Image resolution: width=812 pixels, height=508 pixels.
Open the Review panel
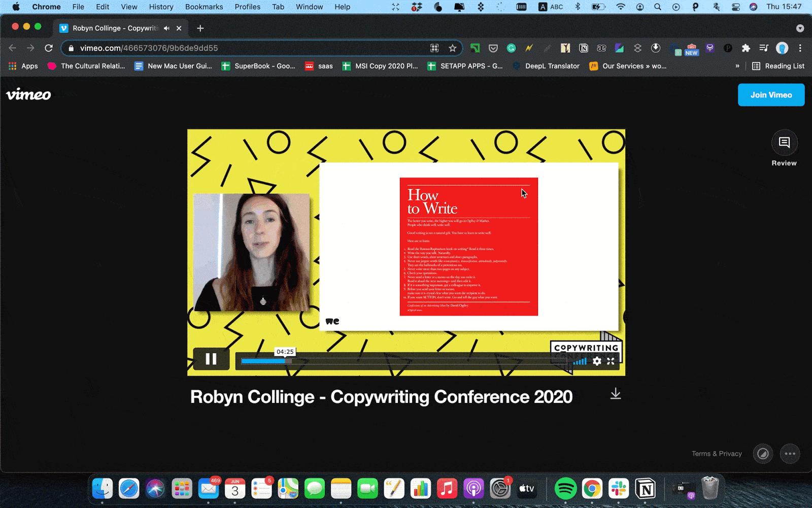[784, 144]
